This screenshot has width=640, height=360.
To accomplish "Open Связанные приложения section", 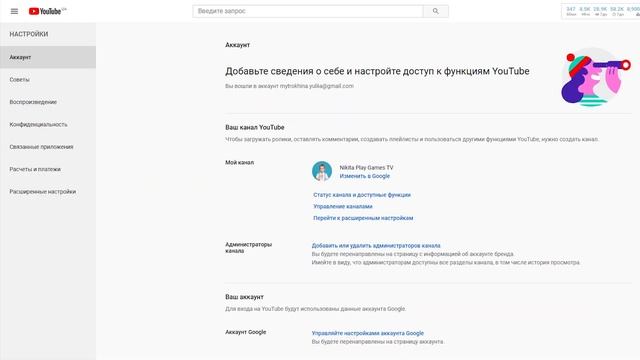I will pos(48,147).
